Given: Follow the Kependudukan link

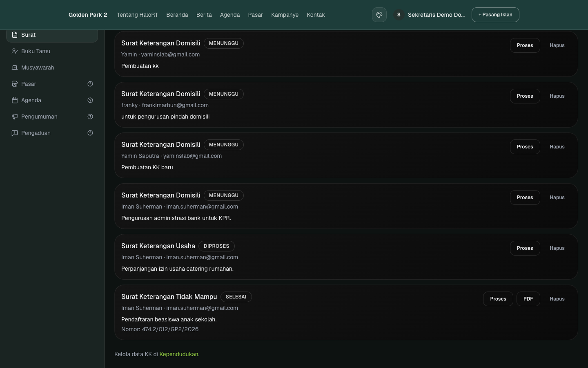Looking at the screenshot, I should coord(179,354).
